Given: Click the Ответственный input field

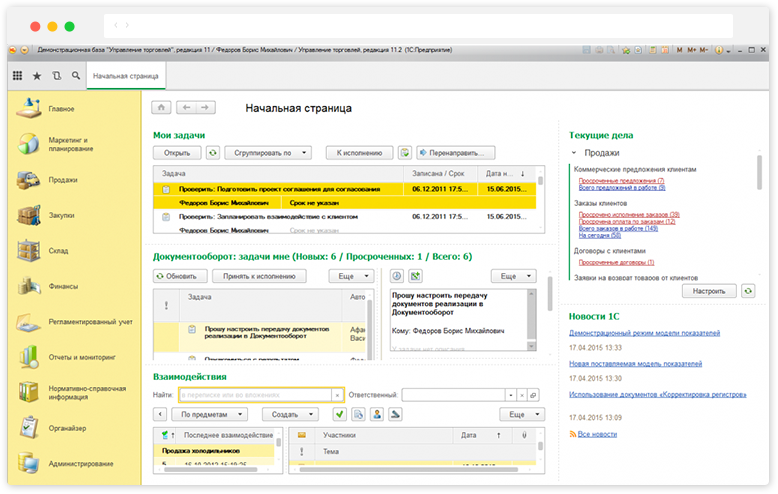Looking at the screenshot, I should coord(454,395).
